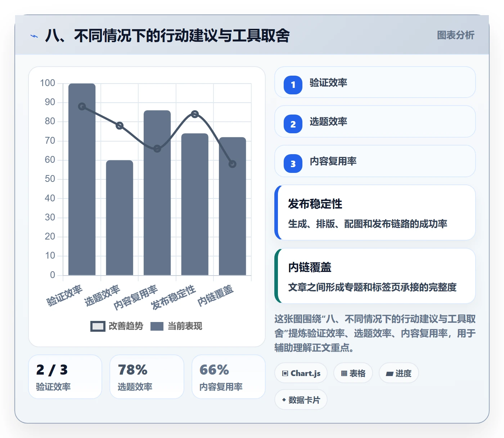The width and height of the screenshot is (504, 438).
Task: Click the 100 label on the y-axis
Action: [x=48, y=83]
